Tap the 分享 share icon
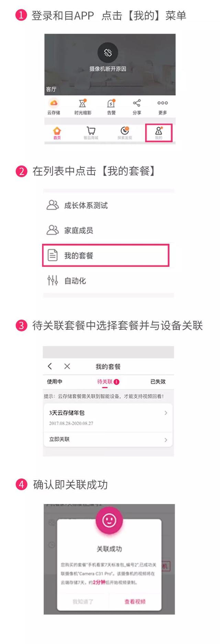 tap(137, 103)
